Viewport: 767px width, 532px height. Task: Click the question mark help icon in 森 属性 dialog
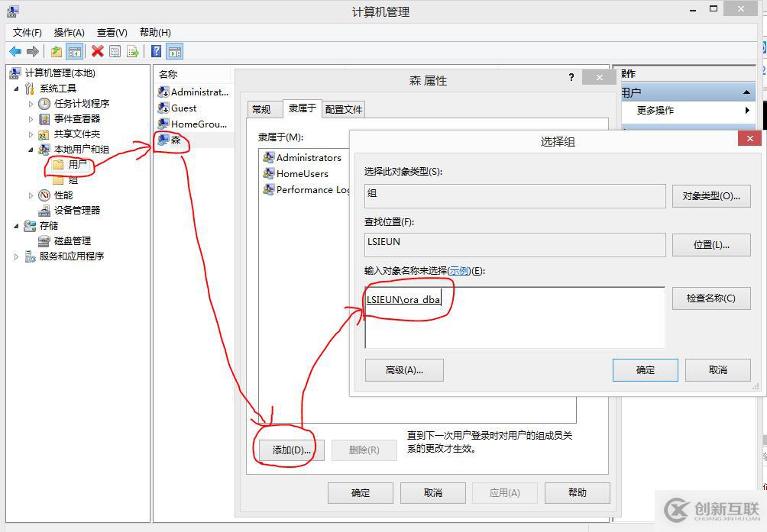click(x=571, y=77)
